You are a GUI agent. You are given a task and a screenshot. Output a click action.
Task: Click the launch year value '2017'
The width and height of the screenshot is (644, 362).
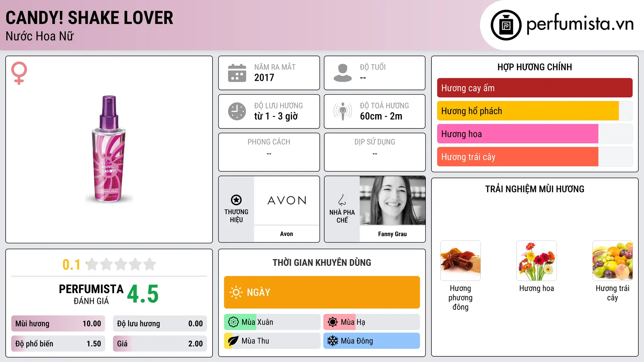tap(264, 78)
